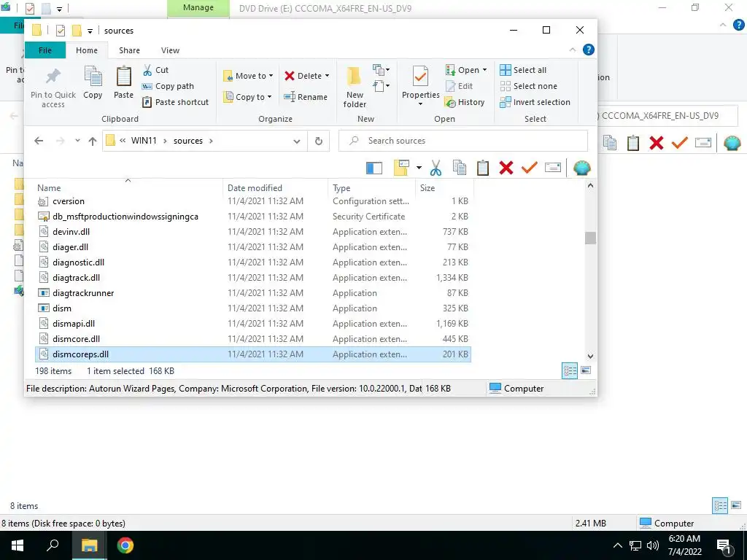Switch to details view layout button
Screen dimensions: 747x560
pyautogui.click(x=570, y=370)
